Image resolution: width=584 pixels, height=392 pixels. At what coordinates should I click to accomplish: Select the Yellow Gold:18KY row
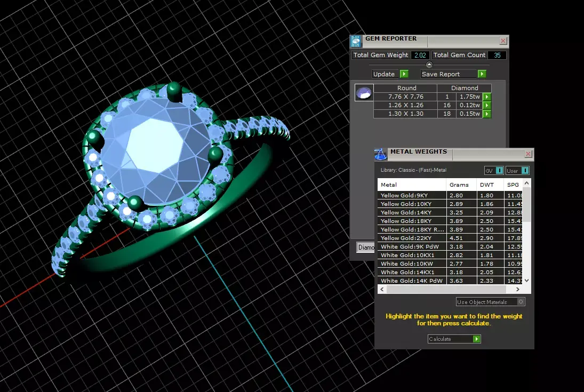tap(450, 221)
